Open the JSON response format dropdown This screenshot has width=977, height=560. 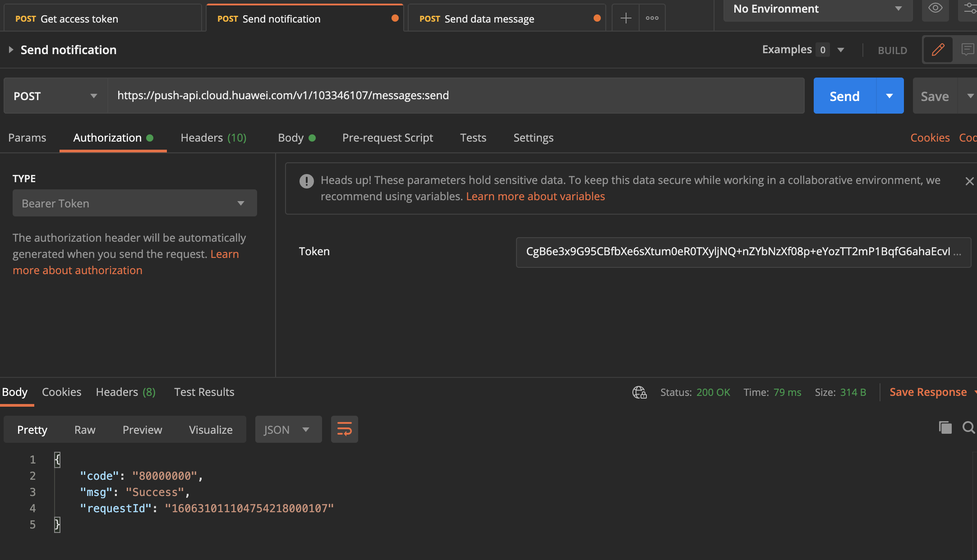(x=289, y=429)
